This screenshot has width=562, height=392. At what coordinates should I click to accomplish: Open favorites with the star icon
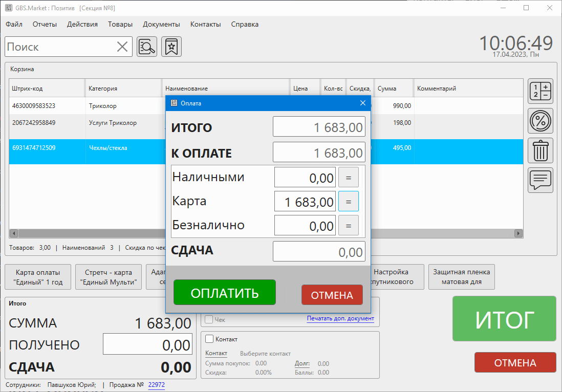click(x=171, y=47)
